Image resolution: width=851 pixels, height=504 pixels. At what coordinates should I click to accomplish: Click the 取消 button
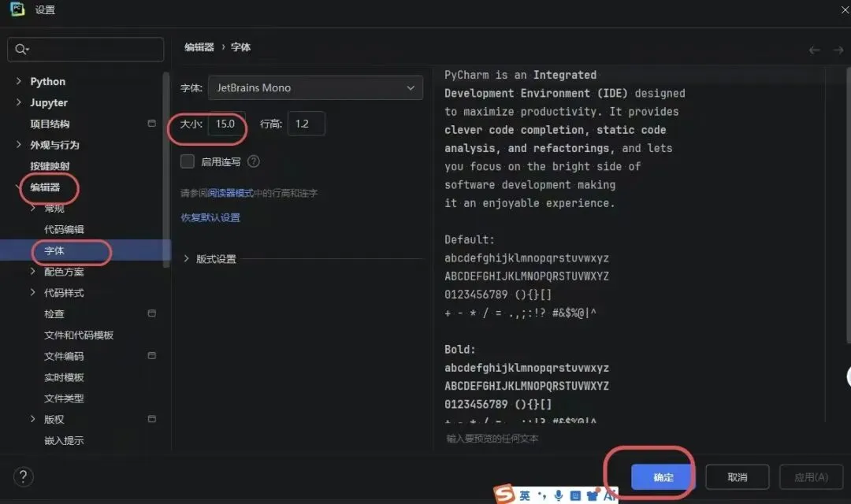(x=737, y=477)
